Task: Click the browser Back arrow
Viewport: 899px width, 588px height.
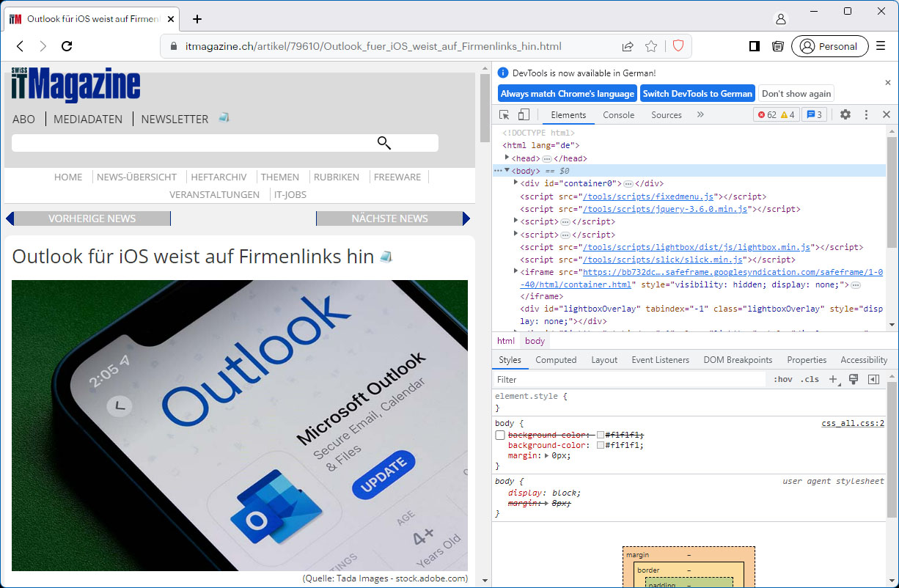Action: 21,46
